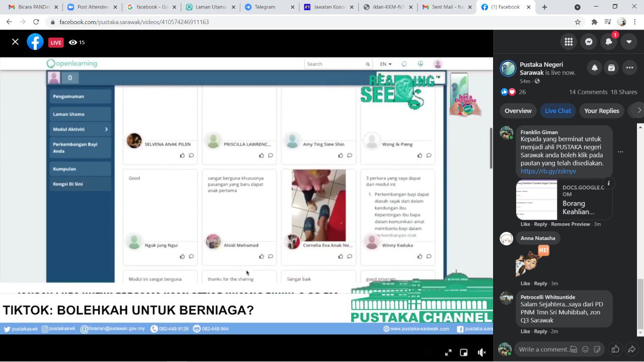Open the Facebook nine-dot menu grid

tap(569, 42)
